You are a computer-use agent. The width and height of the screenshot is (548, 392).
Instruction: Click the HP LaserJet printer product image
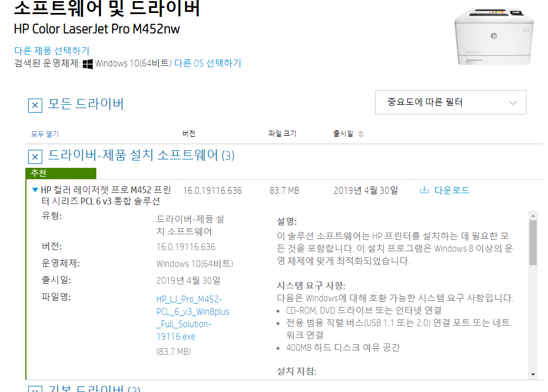[x=493, y=36]
